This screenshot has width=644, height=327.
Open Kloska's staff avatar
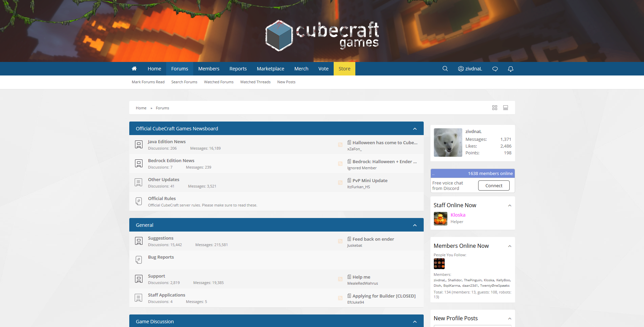coord(440,219)
